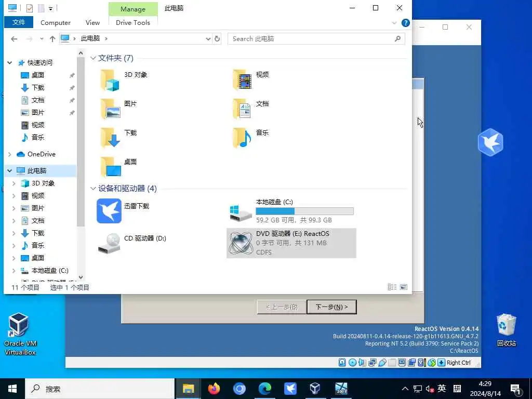Open Firefox from the taskbar
The image size is (532, 399).
214,389
